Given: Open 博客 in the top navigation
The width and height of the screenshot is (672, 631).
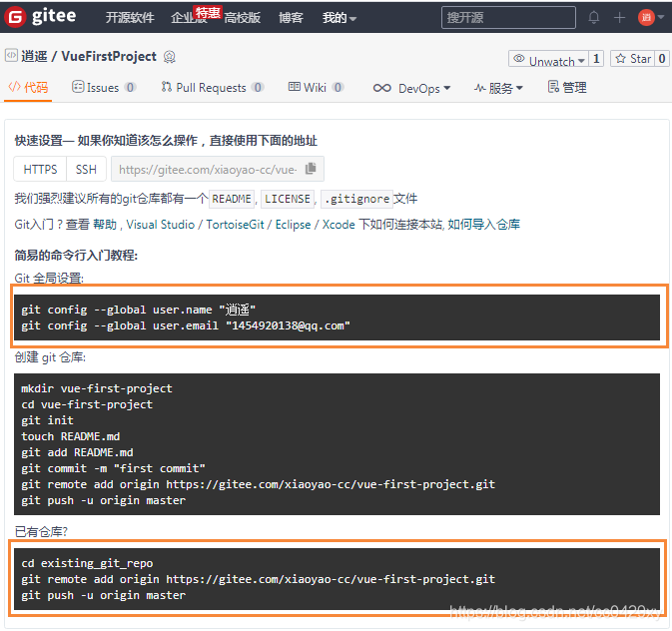Looking at the screenshot, I should click(x=291, y=18).
